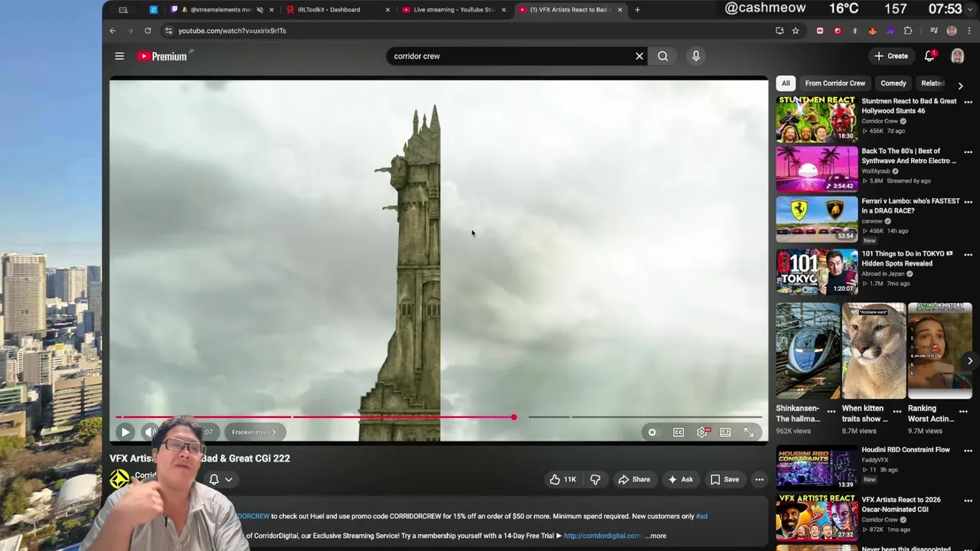Select the 'Comedy' filter chip
Viewport: 980px width, 551px height.
[x=893, y=83]
